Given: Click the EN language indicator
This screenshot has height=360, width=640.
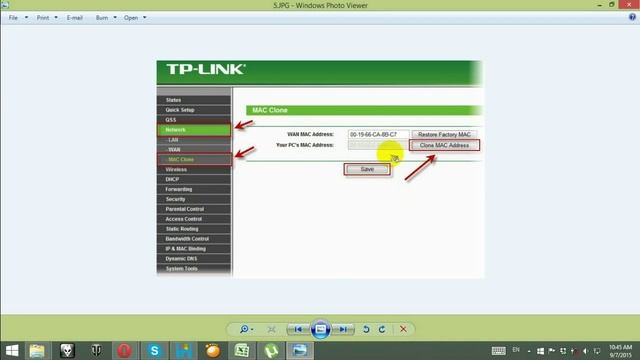Looking at the screenshot, I should coord(516,350).
